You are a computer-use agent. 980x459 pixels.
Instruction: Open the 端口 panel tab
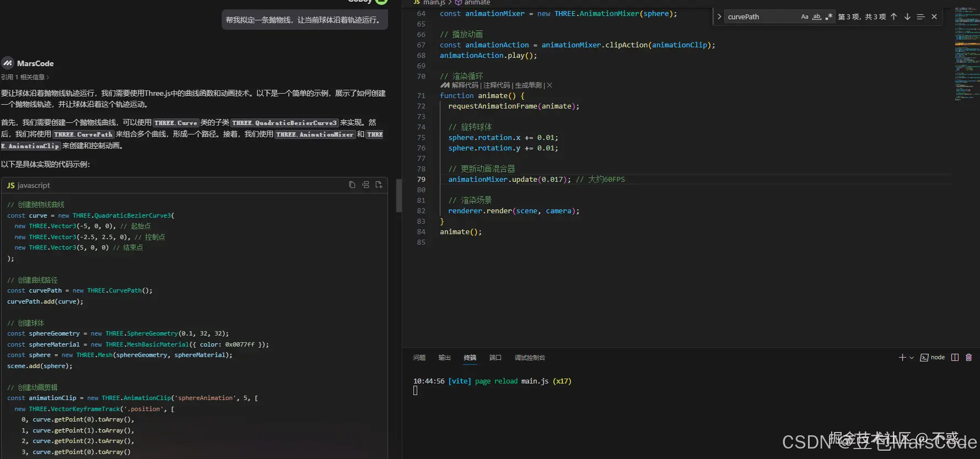click(496, 358)
